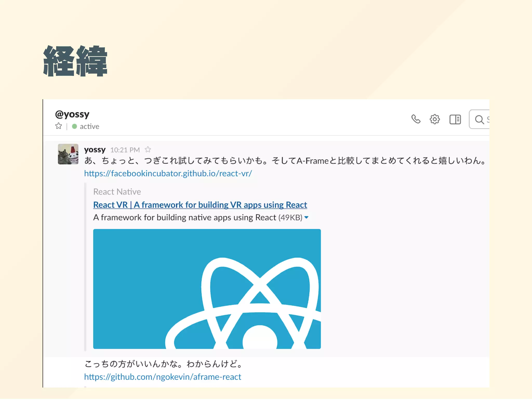Click the green active status dot

click(x=75, y=126)
